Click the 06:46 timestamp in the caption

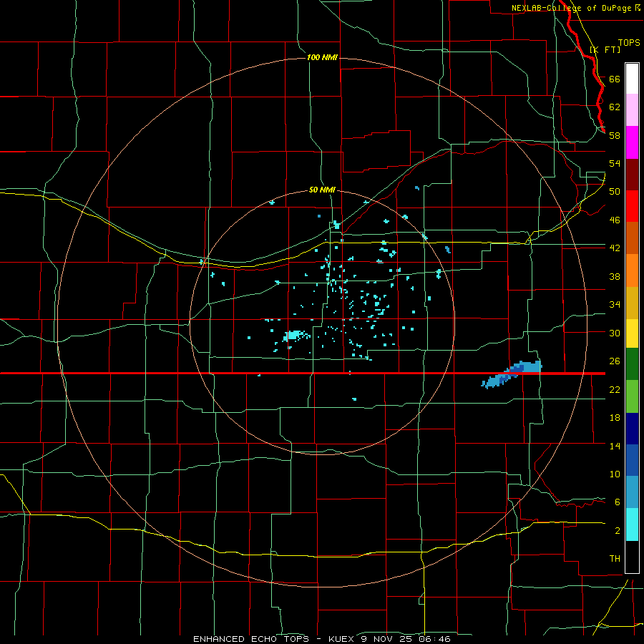tap(434, 639)
